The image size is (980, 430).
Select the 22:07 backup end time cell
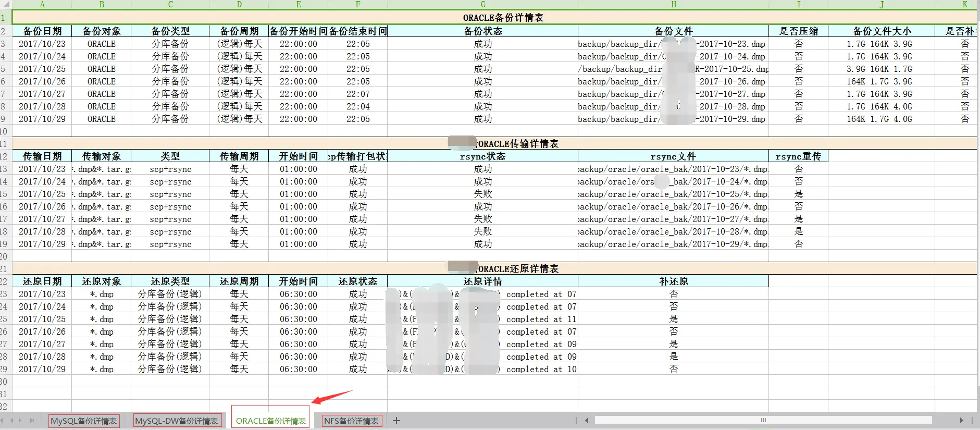point(358,94)
